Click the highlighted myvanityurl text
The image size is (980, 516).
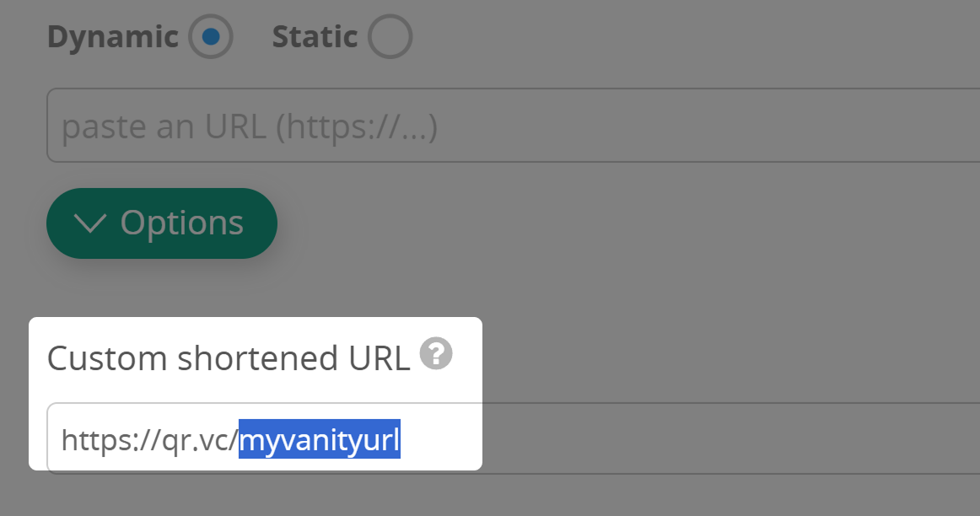tap(320, 439)
